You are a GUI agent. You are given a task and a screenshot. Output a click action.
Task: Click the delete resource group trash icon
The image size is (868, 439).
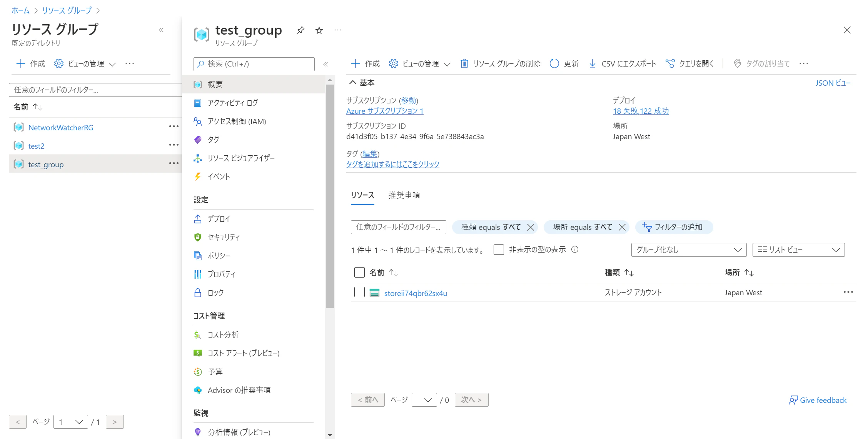[x=464, y=63]
